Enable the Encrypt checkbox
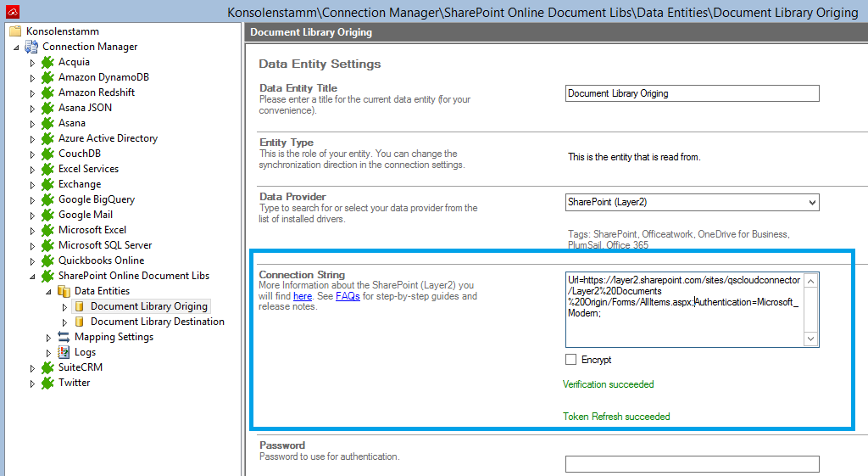 (571, 360)
